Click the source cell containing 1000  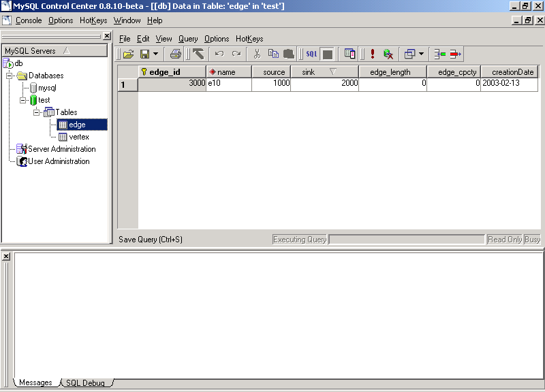[271, 84]
